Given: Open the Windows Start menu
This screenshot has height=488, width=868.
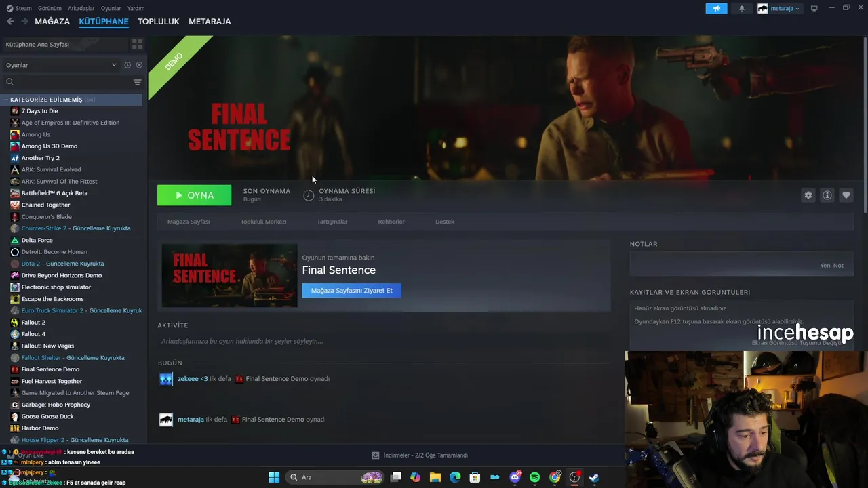Looking at the screenshot, I should (274, 477).
